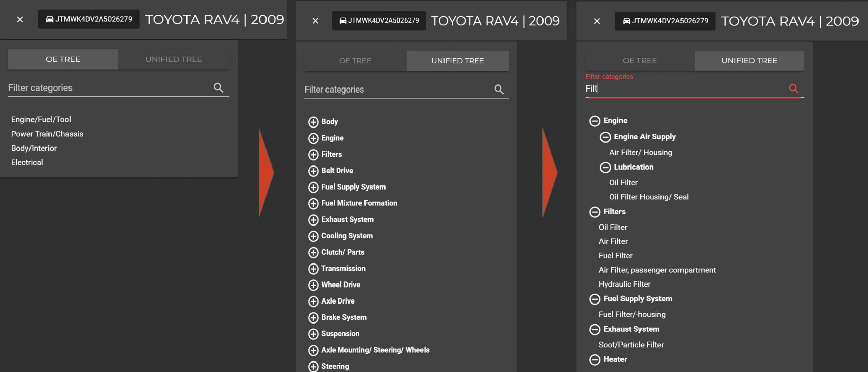Image resolution: width=868 pixels, height=372 pixels.
Task: Click the car icon in the middle panel VIN badge
Action: [x=343, y=21]
